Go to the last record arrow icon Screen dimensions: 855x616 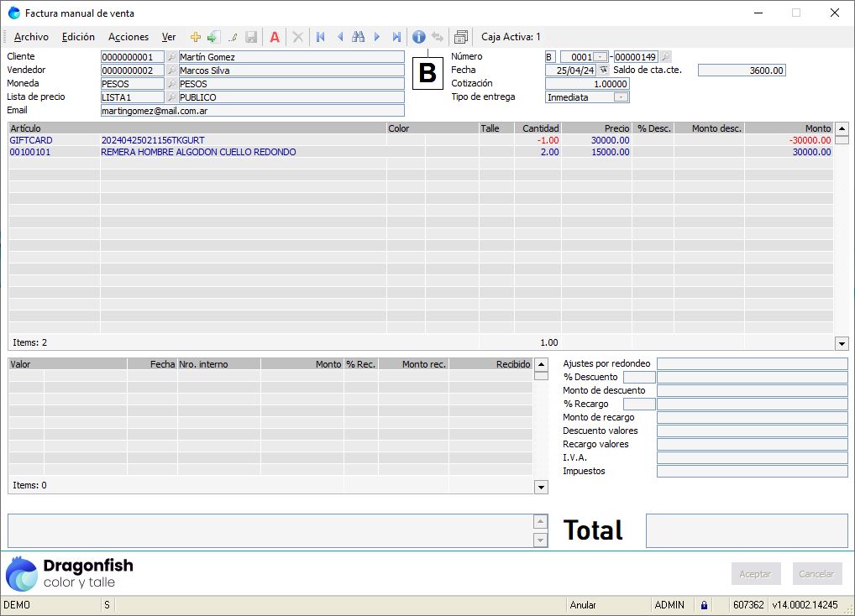396,37
